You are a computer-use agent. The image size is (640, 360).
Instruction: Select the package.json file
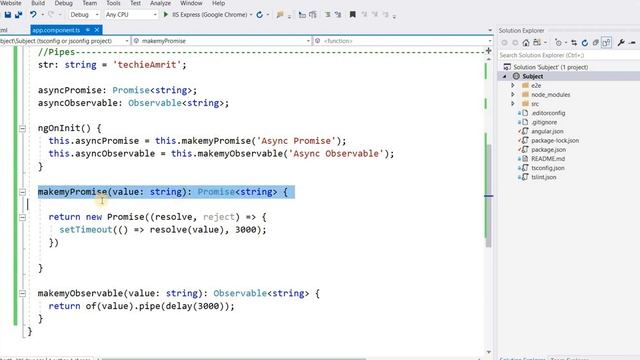coord(548,150)
